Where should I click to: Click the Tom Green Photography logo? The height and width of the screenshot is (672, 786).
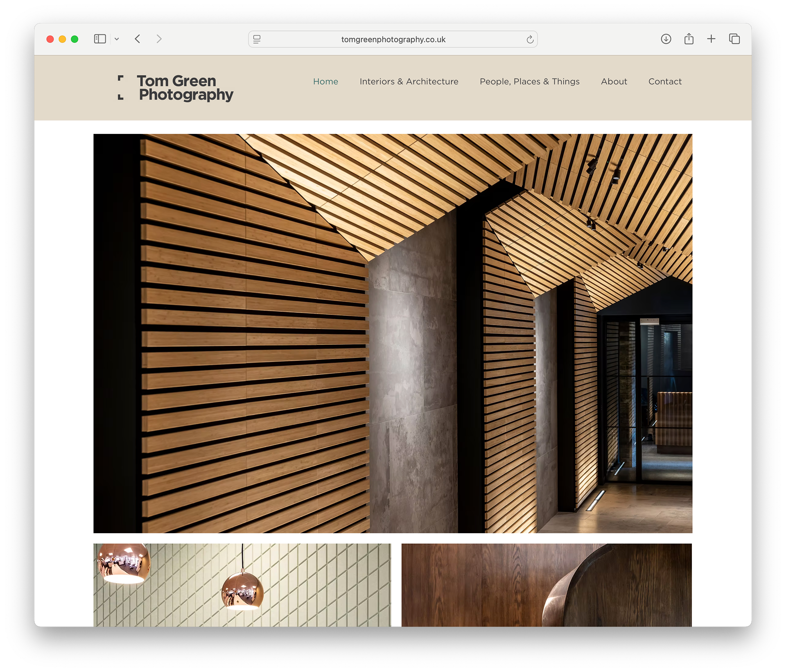(176, 88)
